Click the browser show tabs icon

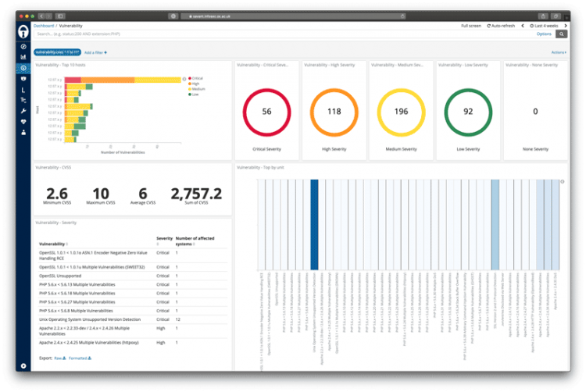tap(556, 16)
